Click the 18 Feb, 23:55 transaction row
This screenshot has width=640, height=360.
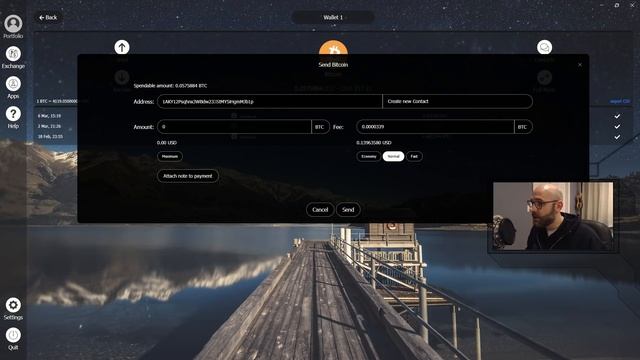(50, 137)
